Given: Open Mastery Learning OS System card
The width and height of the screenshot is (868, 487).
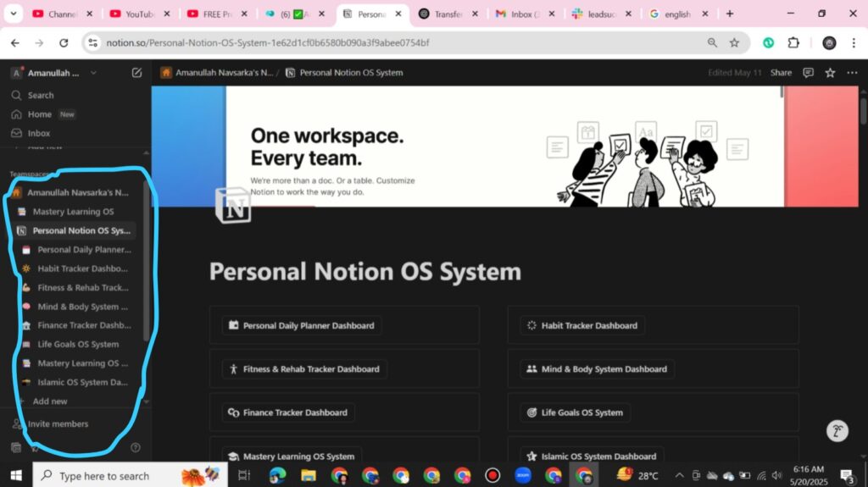Looking at the screenshot, I should (x=292, y=456).
